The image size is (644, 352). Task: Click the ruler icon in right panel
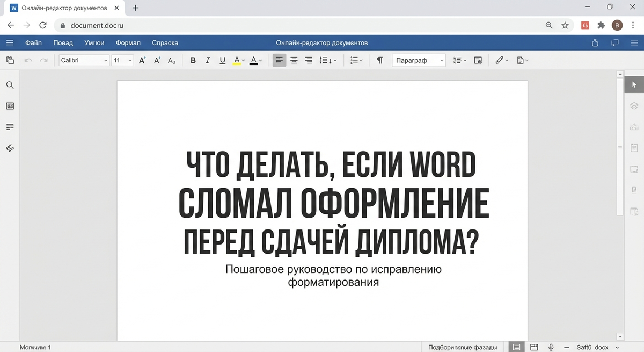click(x=634, y=127)
